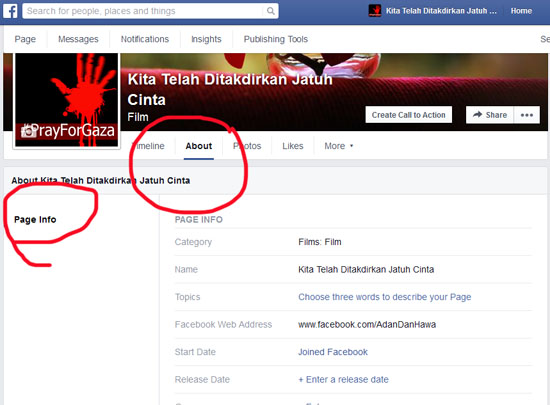Click the Share button

[490, 115]
